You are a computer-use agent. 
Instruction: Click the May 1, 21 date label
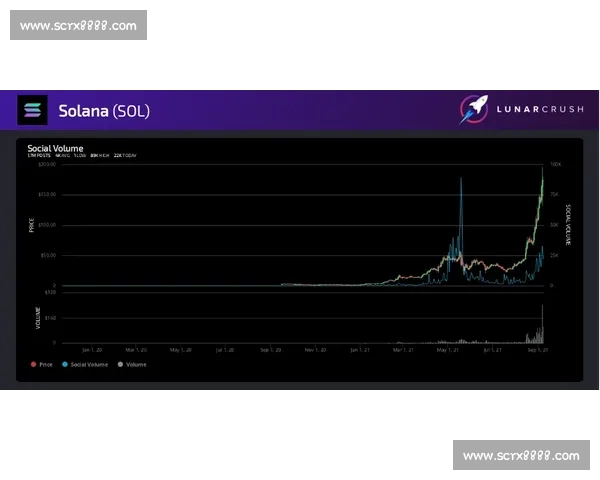(x=448, y=350)
